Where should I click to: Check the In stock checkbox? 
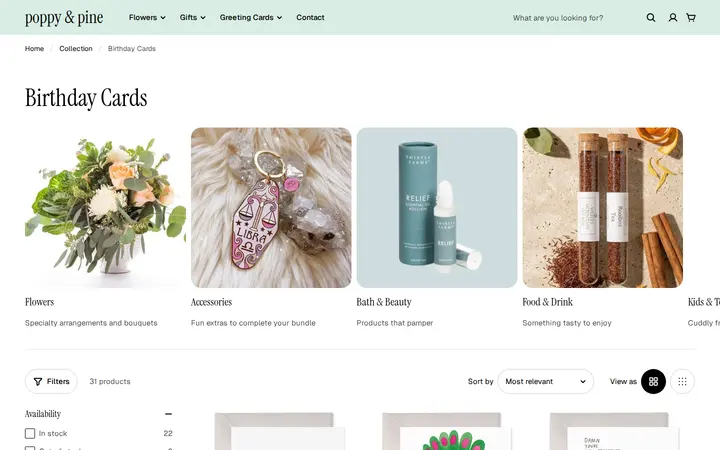pos(30,433)
